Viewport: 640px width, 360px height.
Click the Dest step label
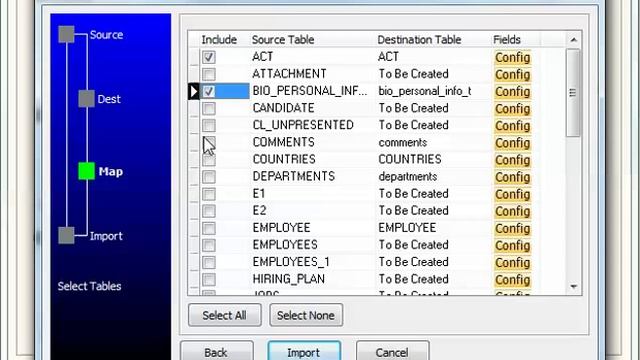coord(109,99)
